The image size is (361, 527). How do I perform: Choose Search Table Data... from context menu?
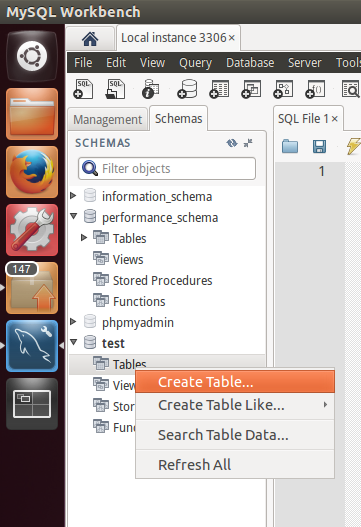(x=235, y=435)
